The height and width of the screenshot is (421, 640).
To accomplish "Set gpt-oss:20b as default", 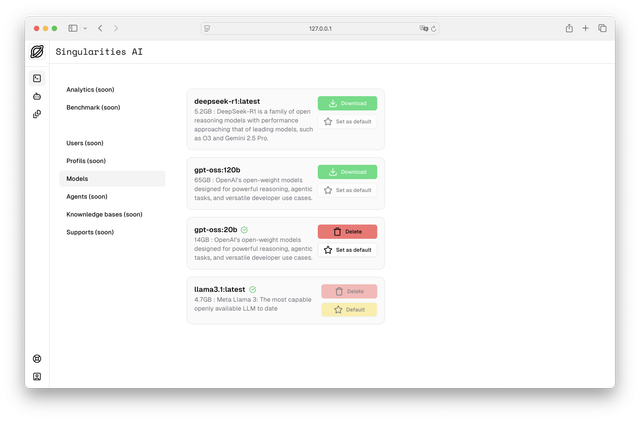I will pos(347,250).
